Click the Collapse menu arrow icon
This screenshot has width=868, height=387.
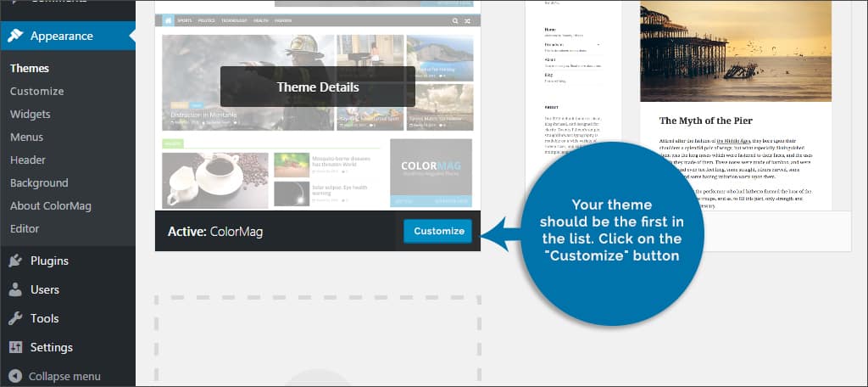pyautogui.click(x=15, y=376)
